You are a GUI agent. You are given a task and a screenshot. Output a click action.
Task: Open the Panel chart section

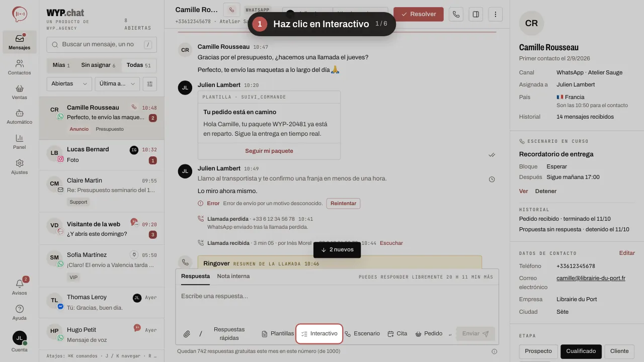point(20,142)
